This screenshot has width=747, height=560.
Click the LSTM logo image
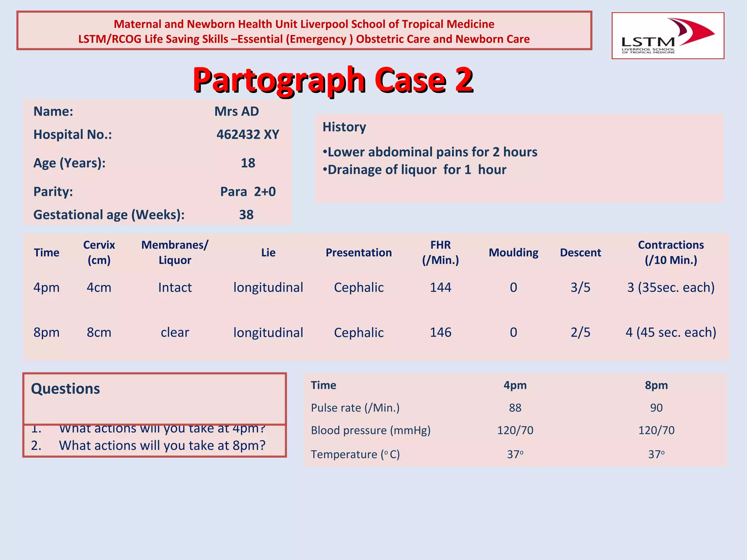pyautogui.click(x=667, y=36)
